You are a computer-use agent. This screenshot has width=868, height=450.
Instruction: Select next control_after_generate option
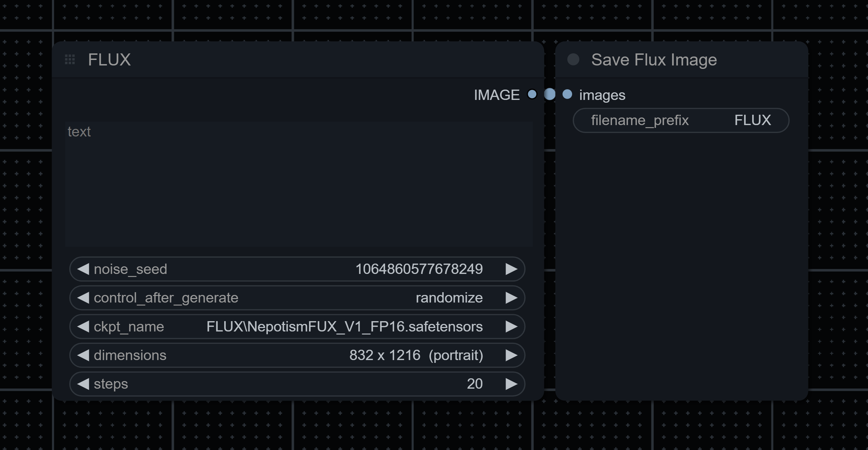[x=511, y=298]
